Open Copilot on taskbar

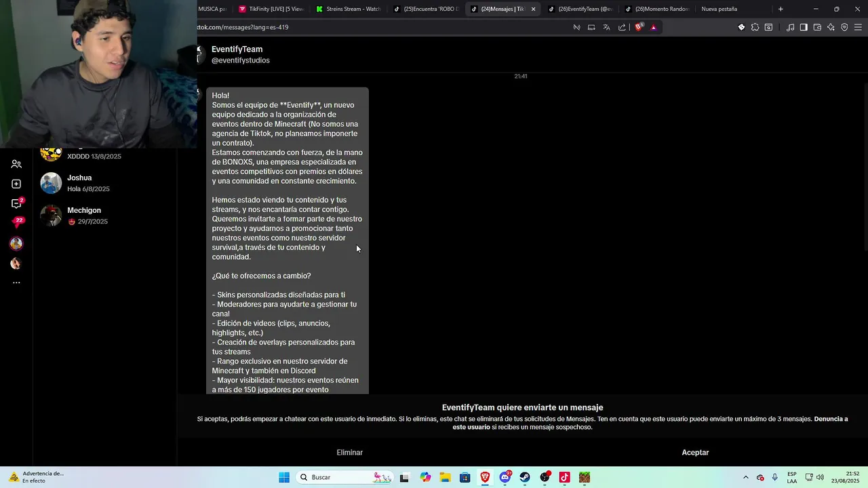[x=425, y=477]
